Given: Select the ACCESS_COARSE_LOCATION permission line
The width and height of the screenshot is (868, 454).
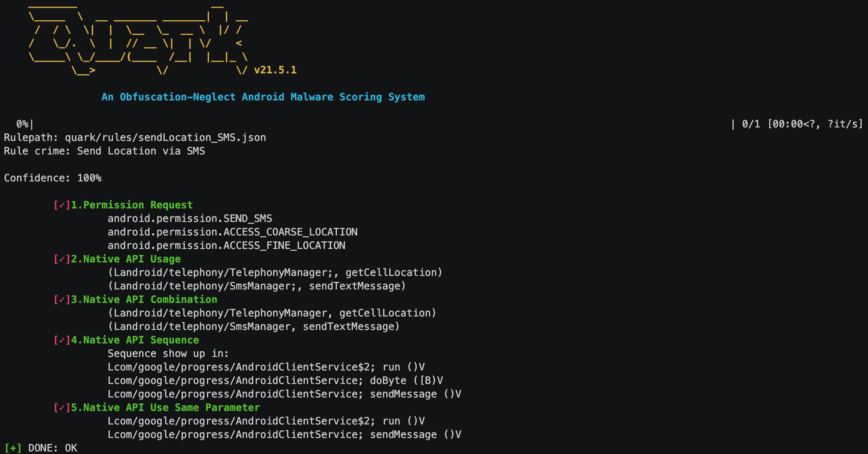Looking at the screenshot, I should [232, 232].
